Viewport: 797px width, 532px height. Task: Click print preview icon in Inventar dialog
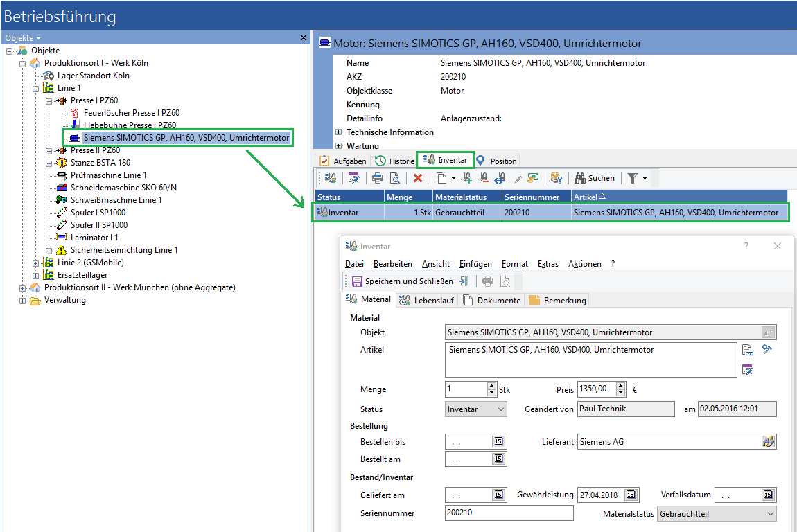[505, 281]
